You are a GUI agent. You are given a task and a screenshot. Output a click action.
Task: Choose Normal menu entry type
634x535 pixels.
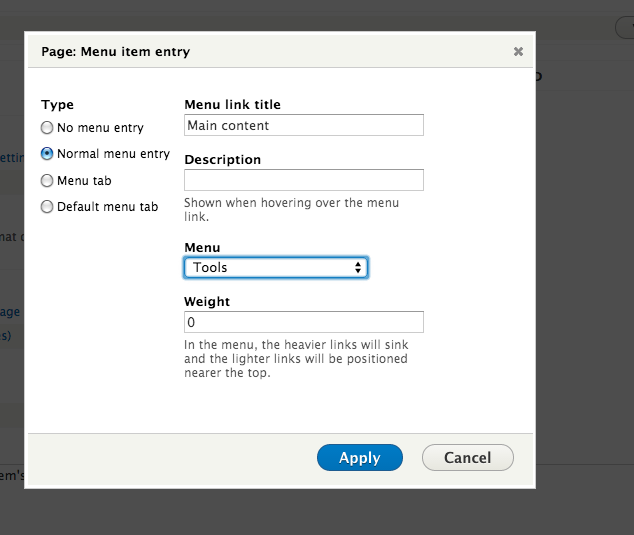[47, 154]
